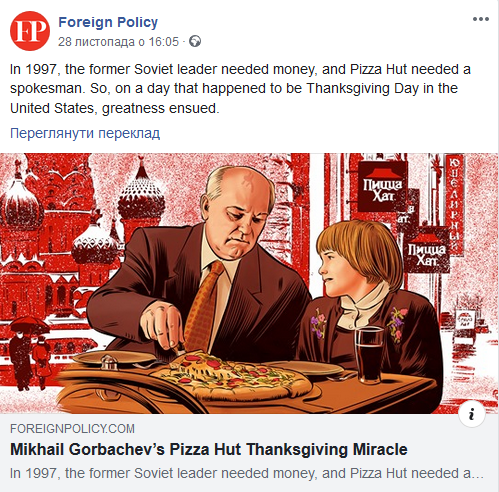Click the info icon on article image

471,414
